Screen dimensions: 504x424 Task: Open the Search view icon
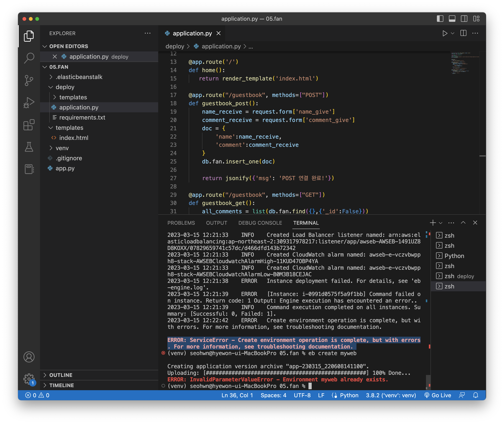click(29, 58)
